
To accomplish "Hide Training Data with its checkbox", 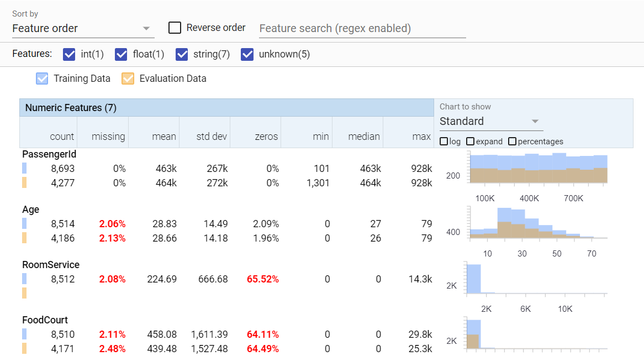I will click(43, 79).
